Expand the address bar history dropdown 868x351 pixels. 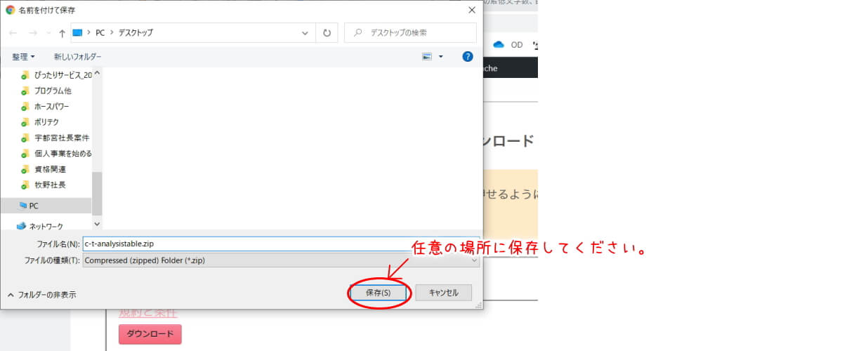(305, 32)
